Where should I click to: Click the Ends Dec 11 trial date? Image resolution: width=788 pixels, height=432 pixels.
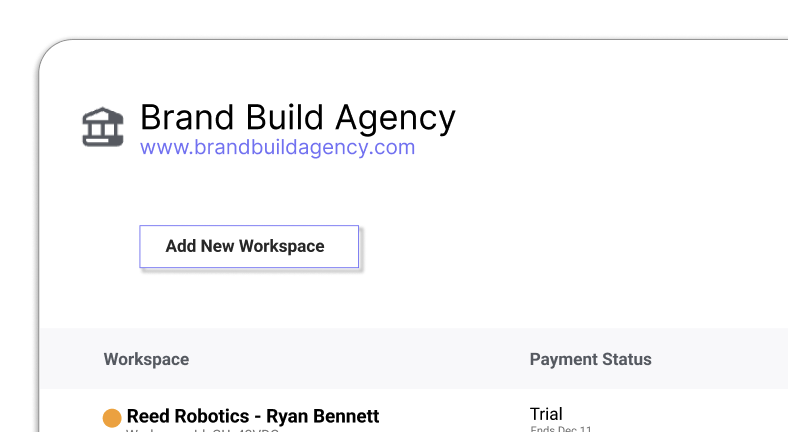click(x=560, y=429)
